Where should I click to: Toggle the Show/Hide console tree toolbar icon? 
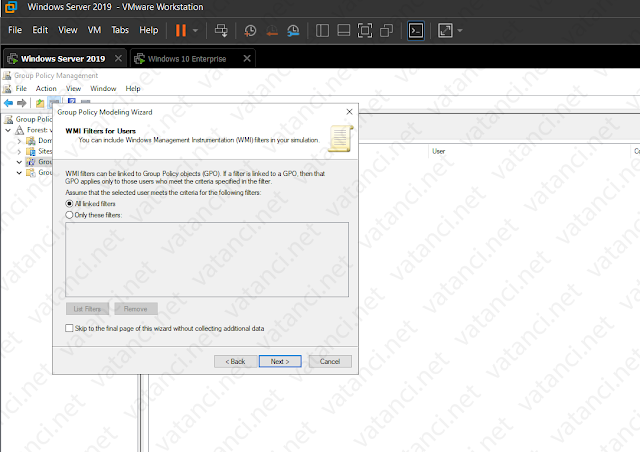(x=54, y=101)
